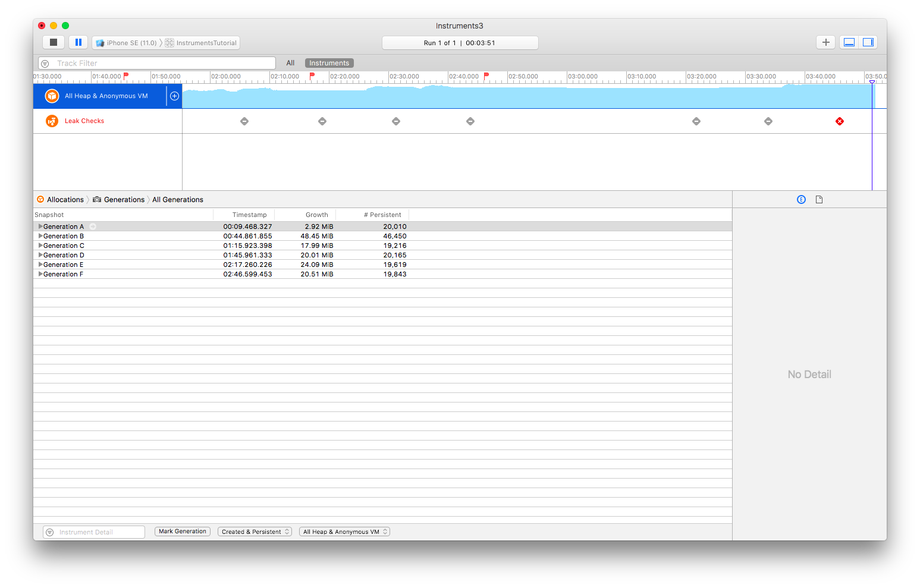Expand the Generation C row
This screenshot has height=588, width=920.
[40, 246]
